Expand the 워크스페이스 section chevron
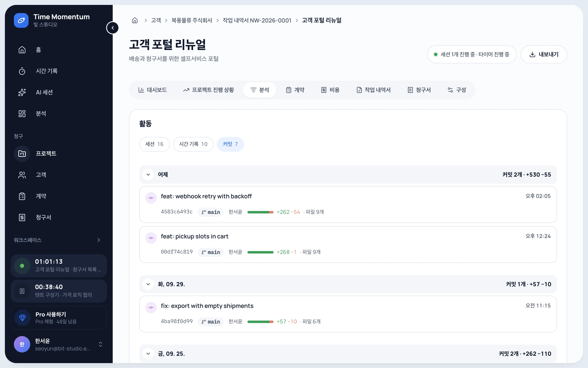Image resolution: width=588 pixels, height=368 pixels. pos(99,240)
